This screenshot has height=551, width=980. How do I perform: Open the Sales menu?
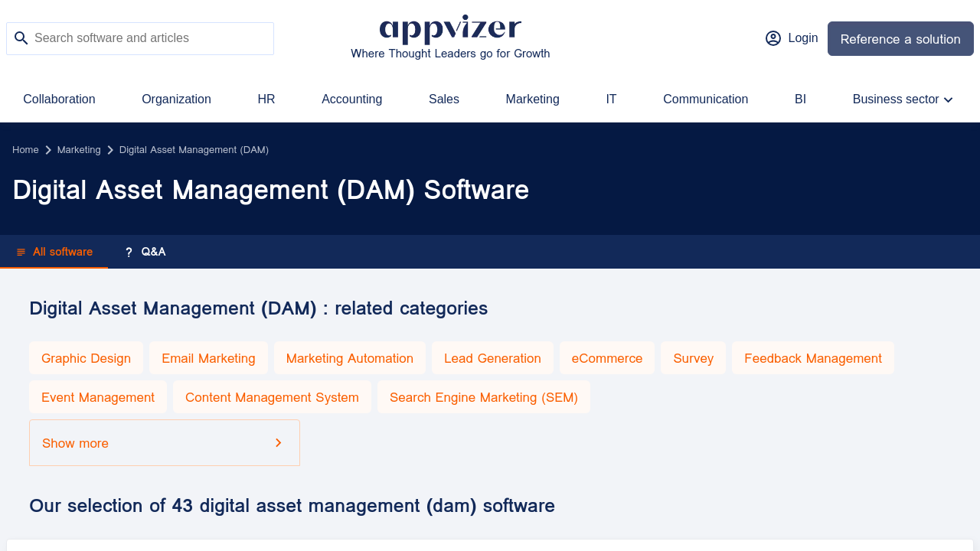coord(444,99)
